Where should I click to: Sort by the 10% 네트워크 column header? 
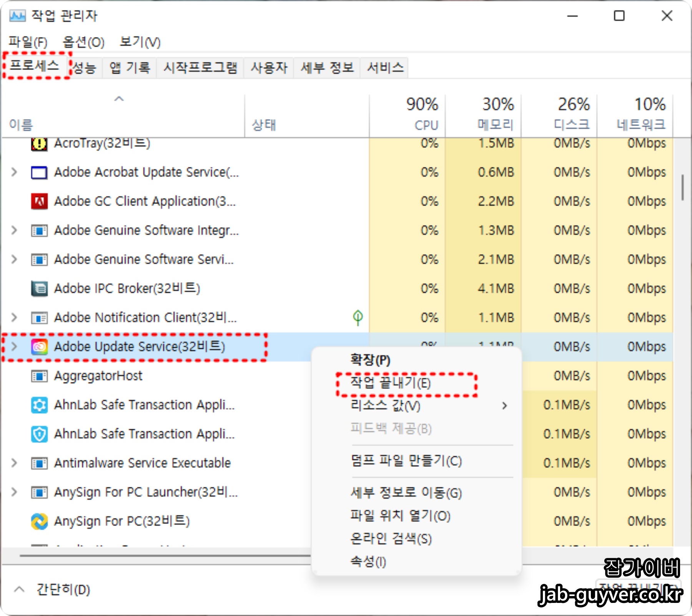click(635, 116)
